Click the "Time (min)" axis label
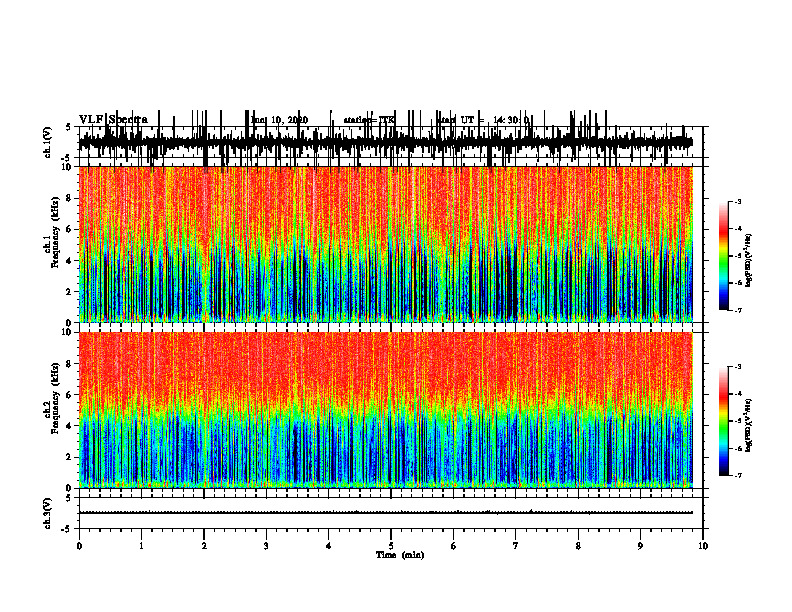Screen dimensions: 792x612 (x=400, y=555)
